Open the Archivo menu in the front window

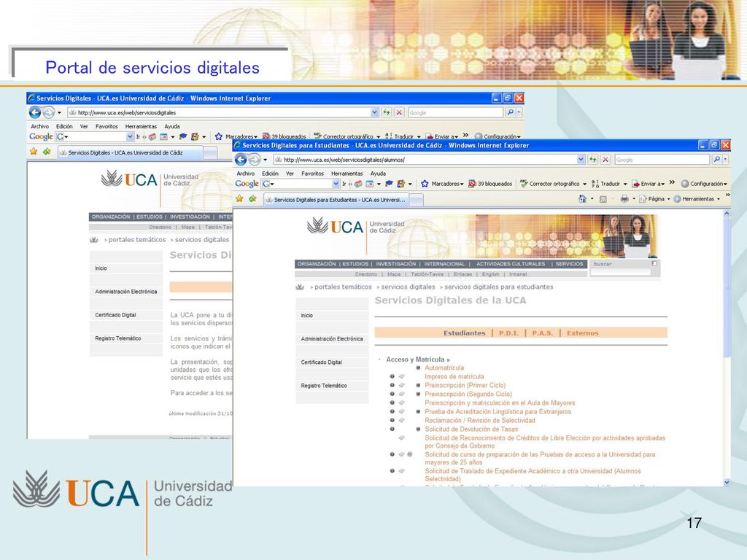click(246, 174)
